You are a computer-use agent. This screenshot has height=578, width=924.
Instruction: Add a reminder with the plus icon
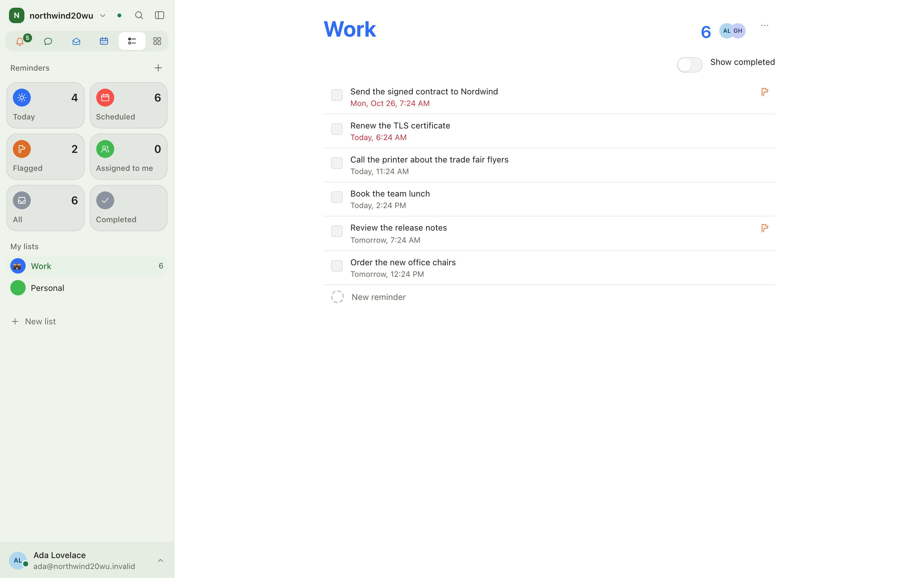click(x=158, y=68)
